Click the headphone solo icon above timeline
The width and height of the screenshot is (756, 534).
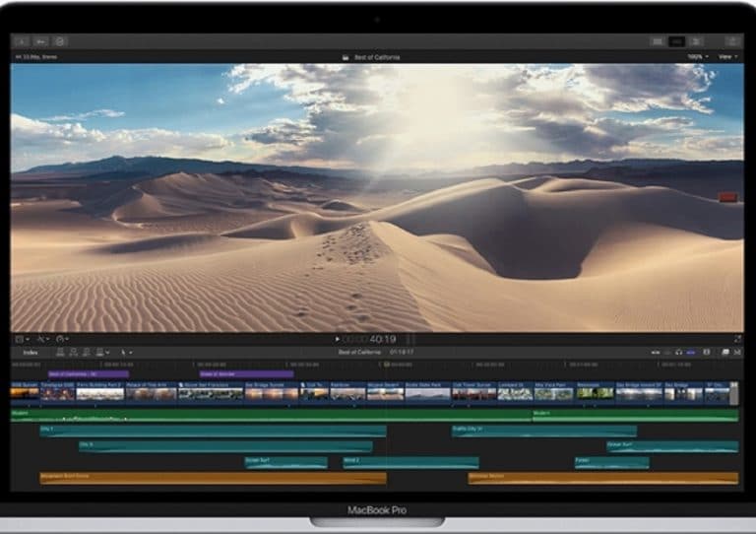(679, 352)
